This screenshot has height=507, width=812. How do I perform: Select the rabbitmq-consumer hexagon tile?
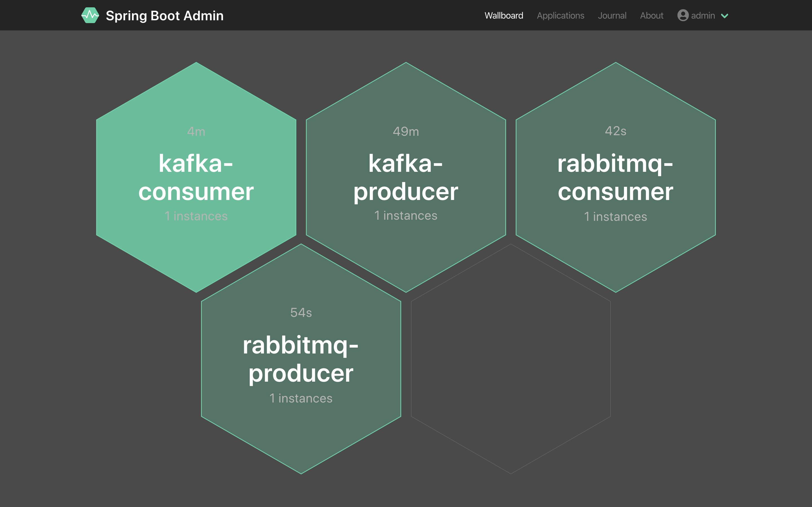pos(615,177)
